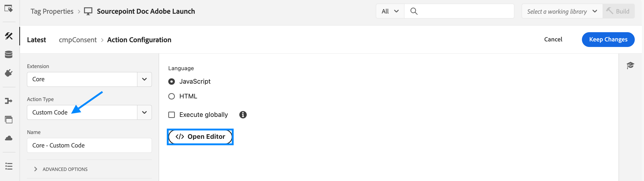Select the HTML language radio button
Image resolution: width=644 pixels, height=181 pixels.
[x=172, y=96]
